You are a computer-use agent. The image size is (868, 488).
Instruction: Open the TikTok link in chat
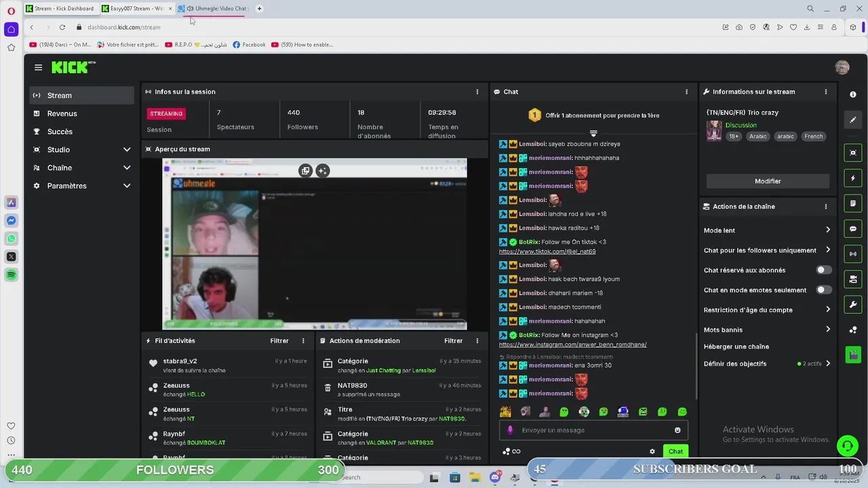click(547, 251)
